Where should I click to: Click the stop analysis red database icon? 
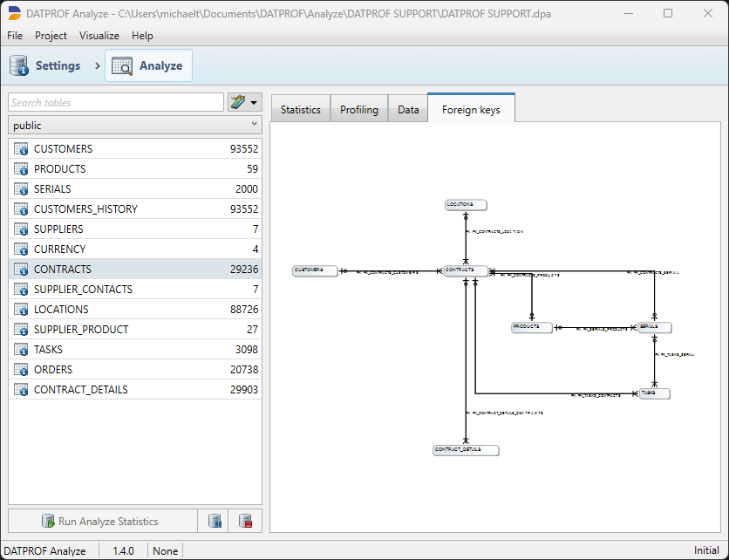(245, 522)
